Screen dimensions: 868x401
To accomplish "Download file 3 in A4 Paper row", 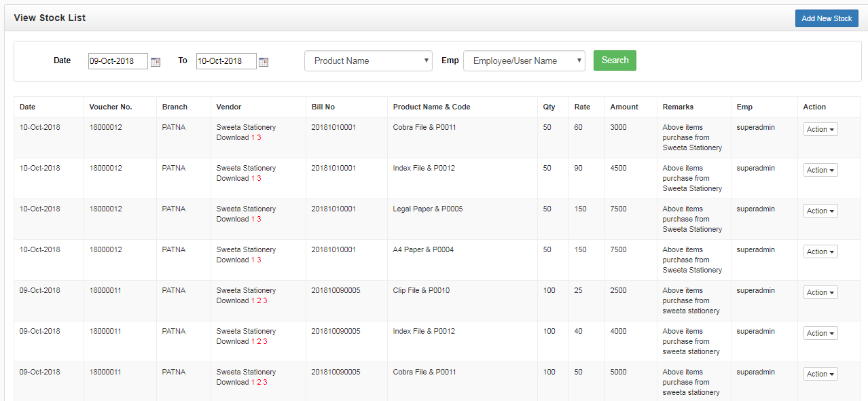I will click(259, 260).
